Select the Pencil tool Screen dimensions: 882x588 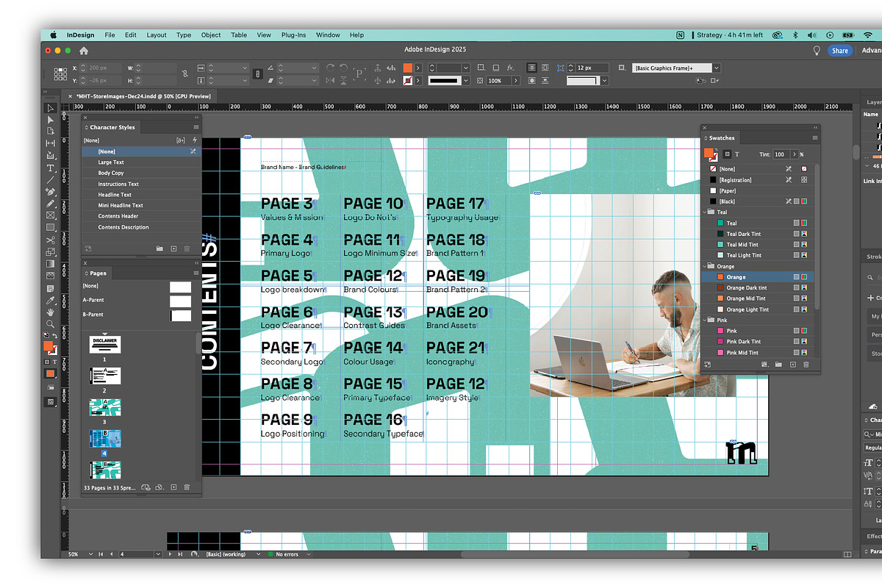(50, 204)
